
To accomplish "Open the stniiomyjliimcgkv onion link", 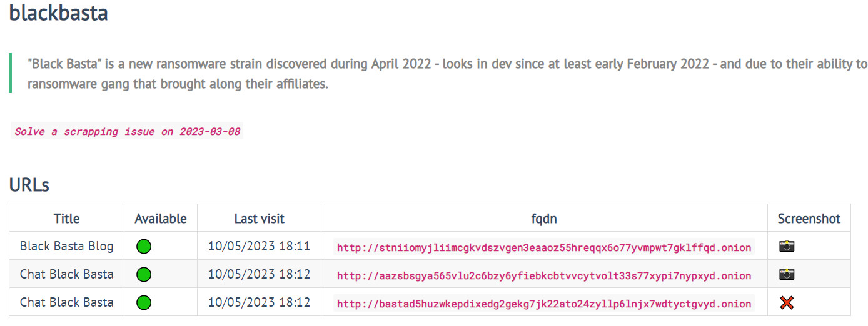I will 544,247.
